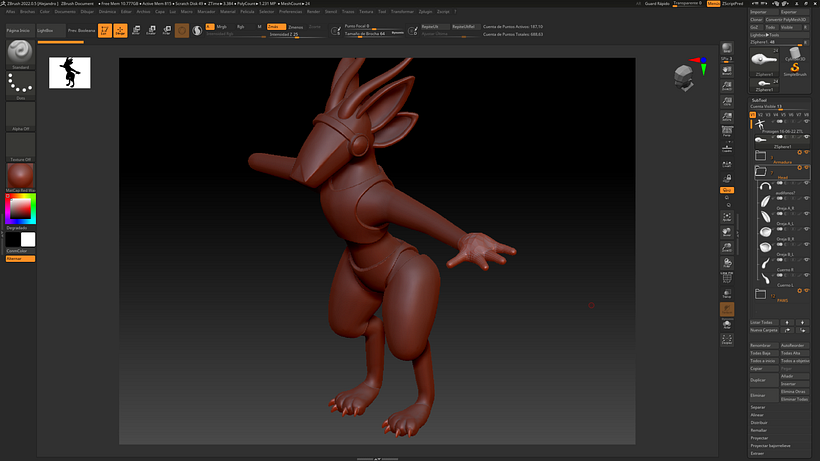Click the Frame (Ajustar) icon

point(727,216)
